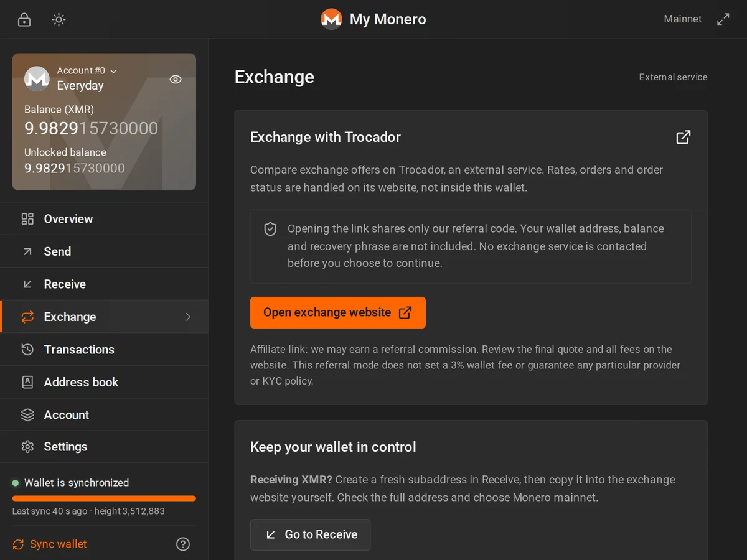
Task: Click the Unlocked balance value
Action: click(x=75, y=168)
